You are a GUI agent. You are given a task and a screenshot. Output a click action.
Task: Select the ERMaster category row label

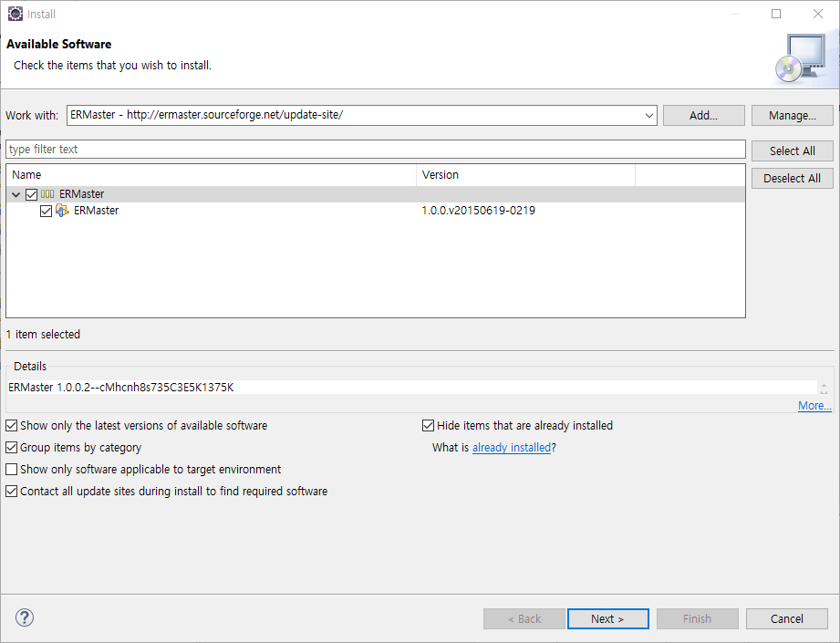[x=82, y=194]
